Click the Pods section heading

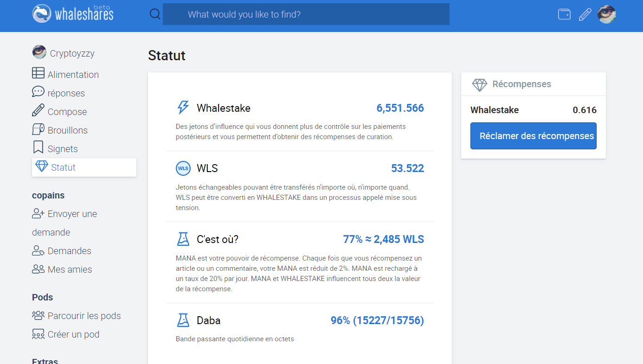43,297
